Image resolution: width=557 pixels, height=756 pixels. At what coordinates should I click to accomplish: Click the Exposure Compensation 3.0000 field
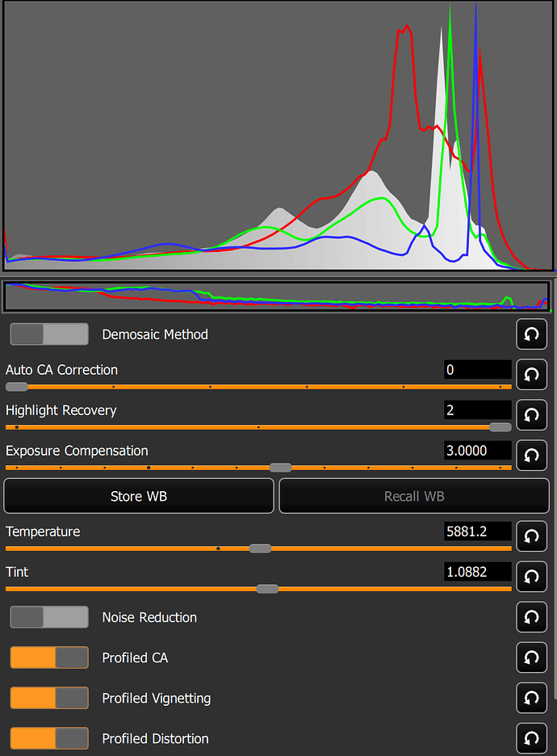[x=478, y=451]
